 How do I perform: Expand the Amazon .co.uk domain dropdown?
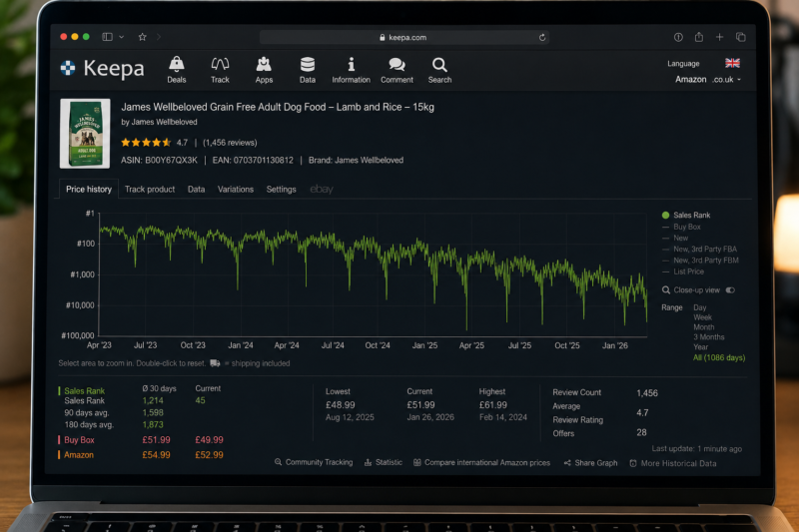pyautogui.click(x=708, y=80)
